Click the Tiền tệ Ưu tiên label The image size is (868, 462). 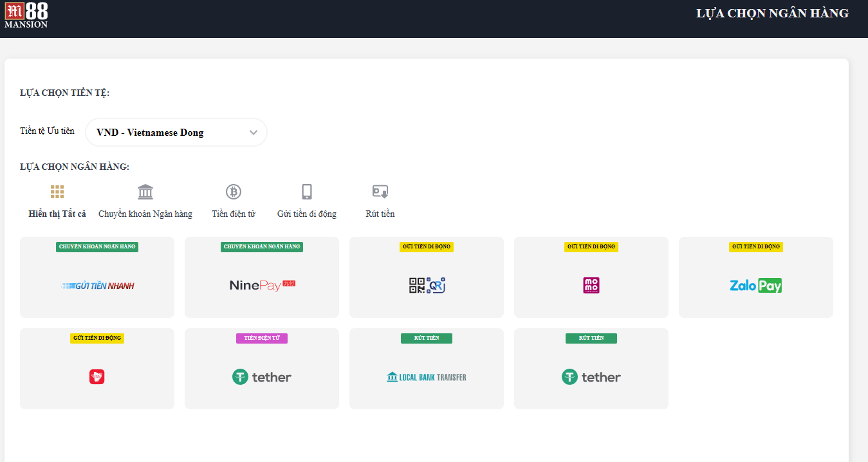pos(47,131)
